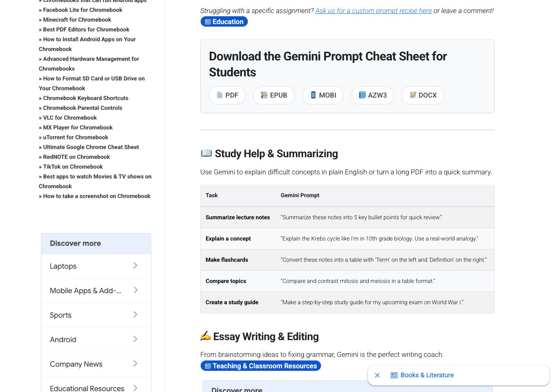Expand Laptops chevron in Discover more

(x=135, y=266)
